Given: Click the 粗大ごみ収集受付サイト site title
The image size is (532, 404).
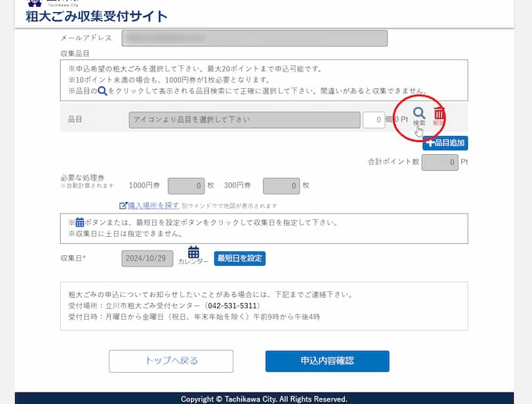Looking at the screenshot, I should (x=97, y=17).
